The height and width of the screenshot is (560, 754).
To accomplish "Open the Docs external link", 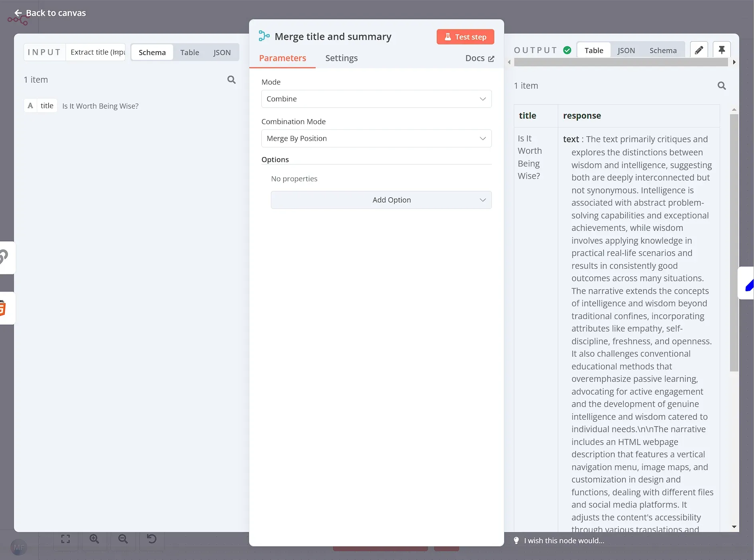I will [x=480, y=58].
